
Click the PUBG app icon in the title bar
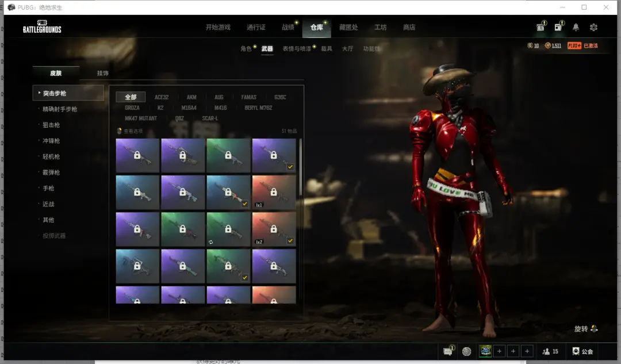(11, 7)
